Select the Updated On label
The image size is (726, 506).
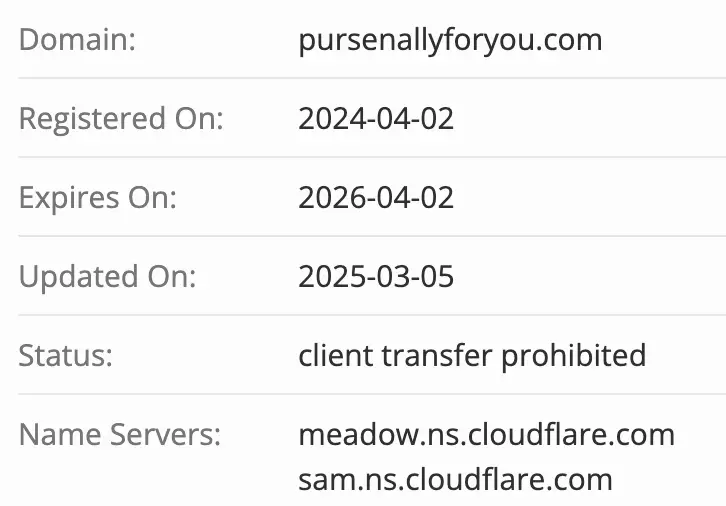pos(108,276)
